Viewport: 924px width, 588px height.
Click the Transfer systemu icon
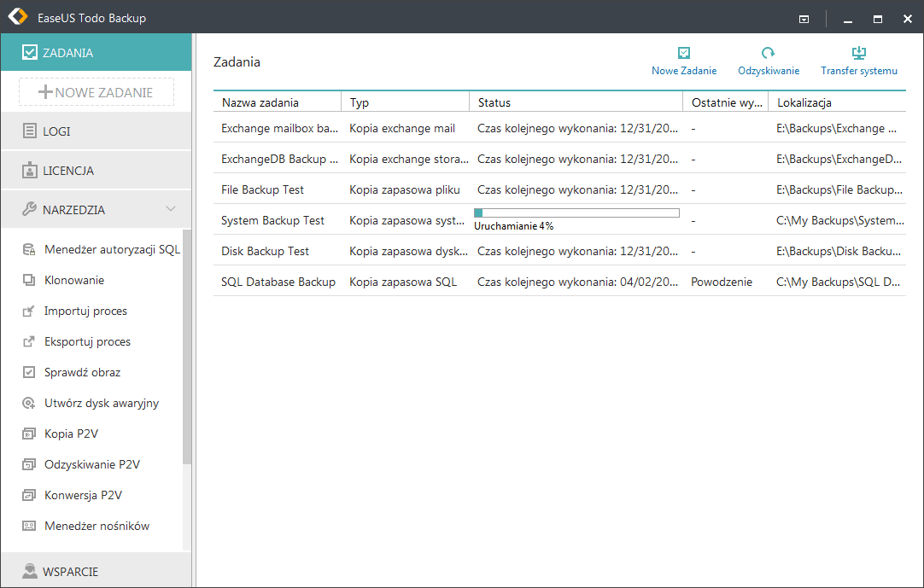858,54
